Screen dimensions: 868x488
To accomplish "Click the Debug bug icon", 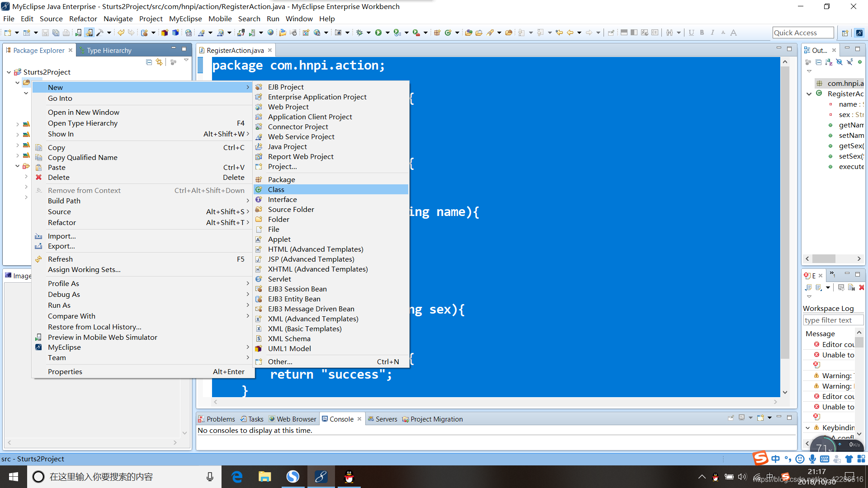I will coord(359,33).
